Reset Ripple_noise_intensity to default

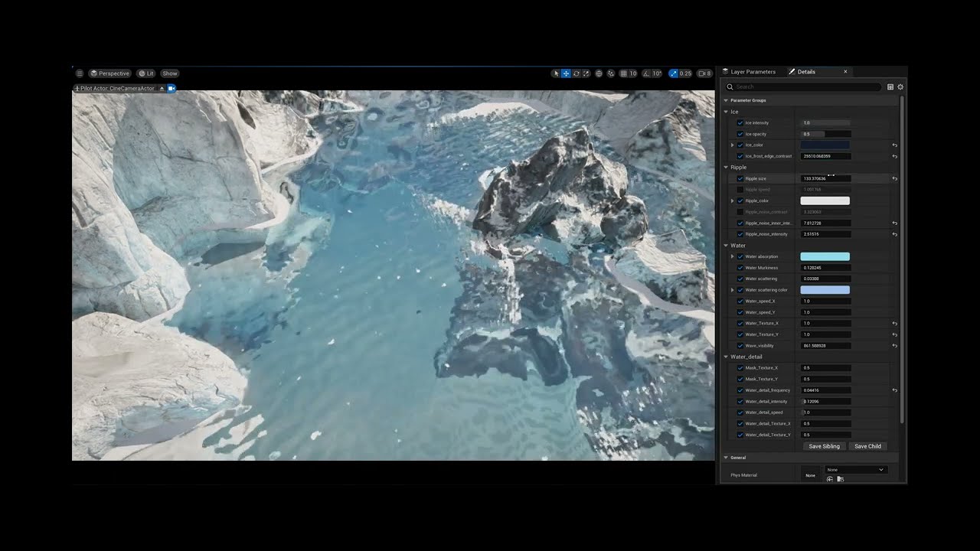[895, 234]
